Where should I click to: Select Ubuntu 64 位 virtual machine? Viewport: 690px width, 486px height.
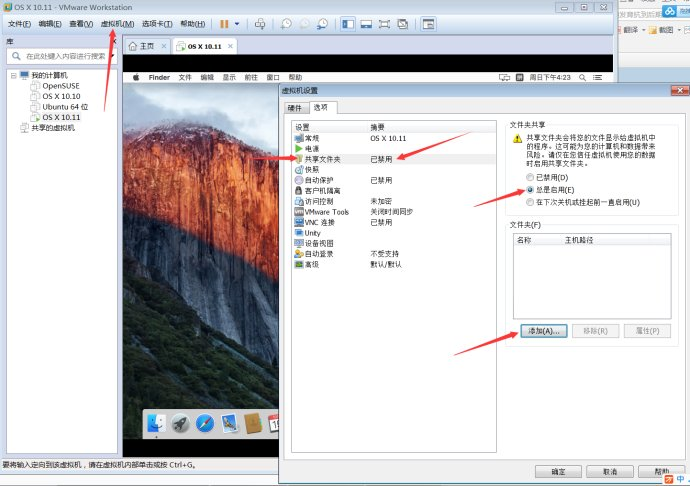[65, 107]
